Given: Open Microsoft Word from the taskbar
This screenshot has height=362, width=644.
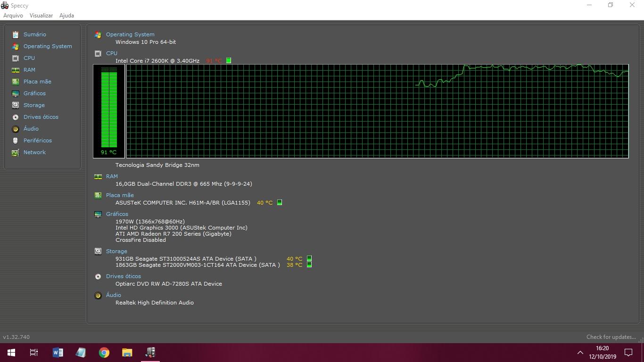Looking at the screenshot, I should (x=58, y=353).
